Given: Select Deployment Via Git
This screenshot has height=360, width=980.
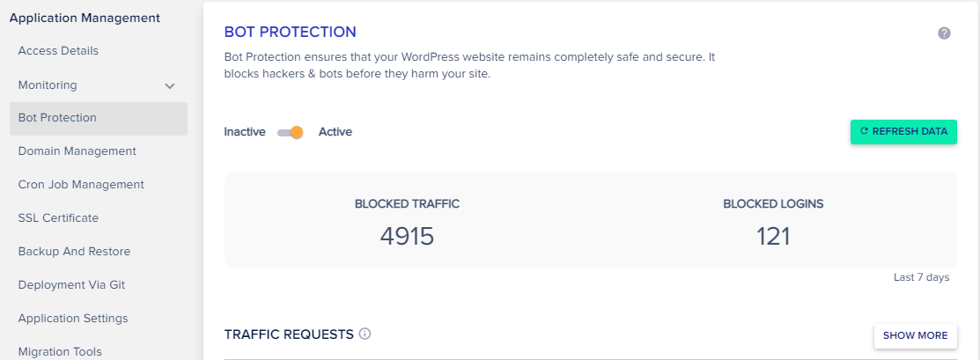Looking at the screenshot, I should [x=65, y=285].
